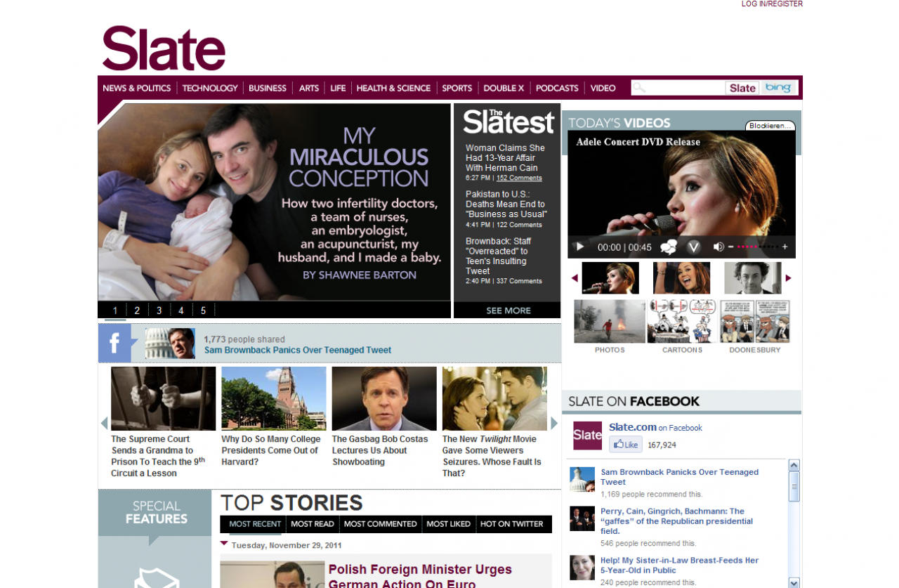Click the Facebook widget scroll down arrow
This screenshot has height=588, width=899.
tap(794, 582)
